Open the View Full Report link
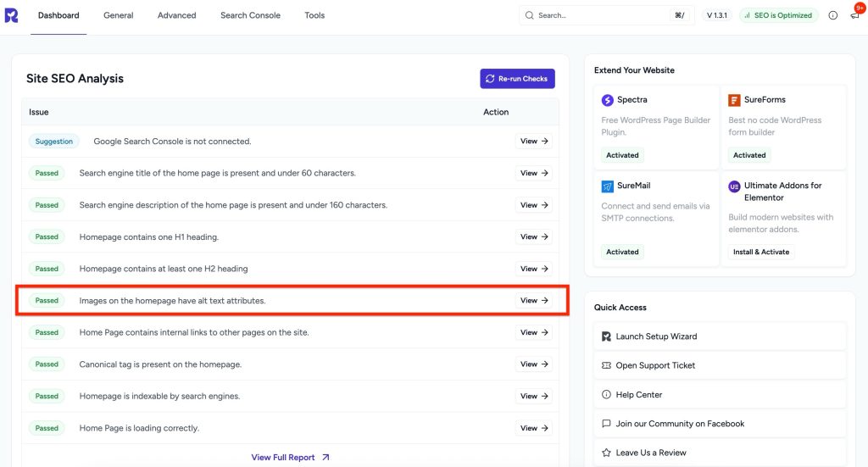 click(290, 458)
